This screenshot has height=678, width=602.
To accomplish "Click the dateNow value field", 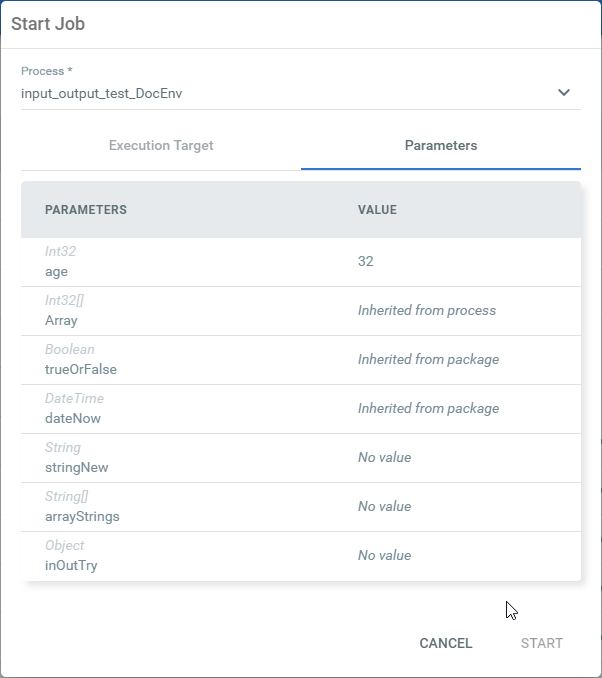I will (x=428, y=408).
